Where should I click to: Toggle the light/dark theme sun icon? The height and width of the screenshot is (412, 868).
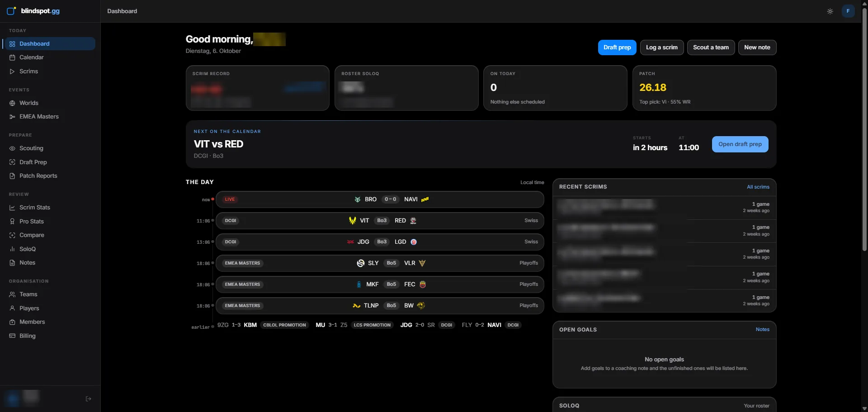830,11
